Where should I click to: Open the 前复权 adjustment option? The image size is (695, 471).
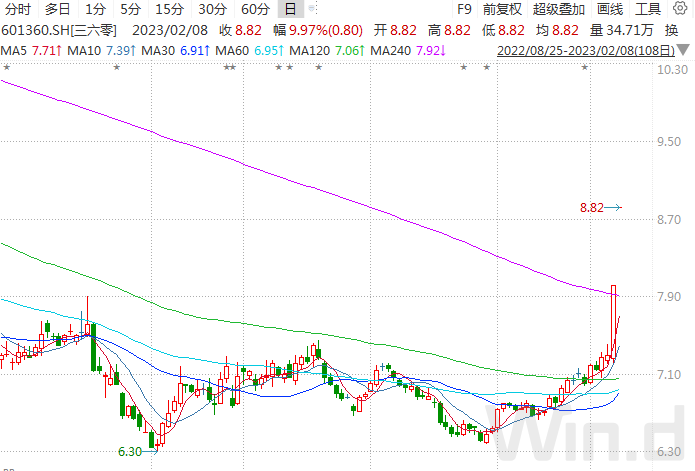[502, 8]
